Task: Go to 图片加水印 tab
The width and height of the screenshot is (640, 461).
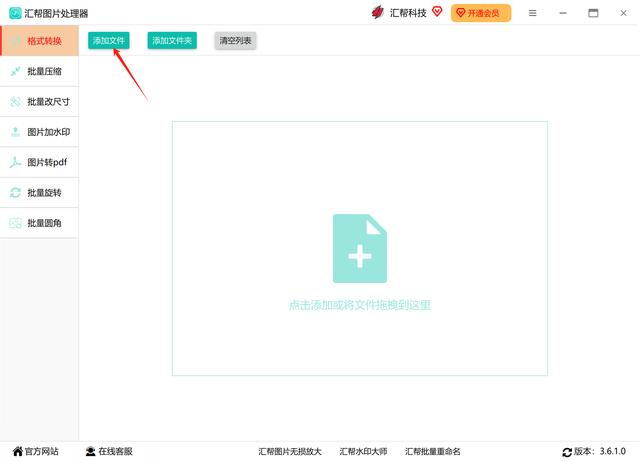Action: point(40,132)
